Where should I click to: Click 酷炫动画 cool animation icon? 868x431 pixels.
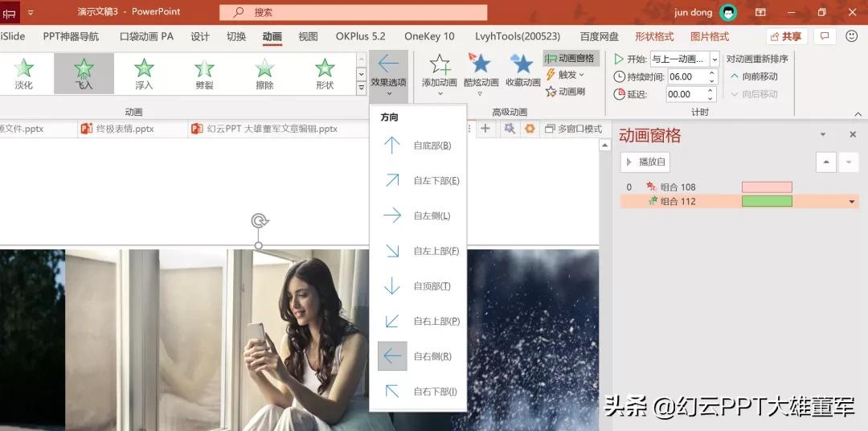click(479, 64)
